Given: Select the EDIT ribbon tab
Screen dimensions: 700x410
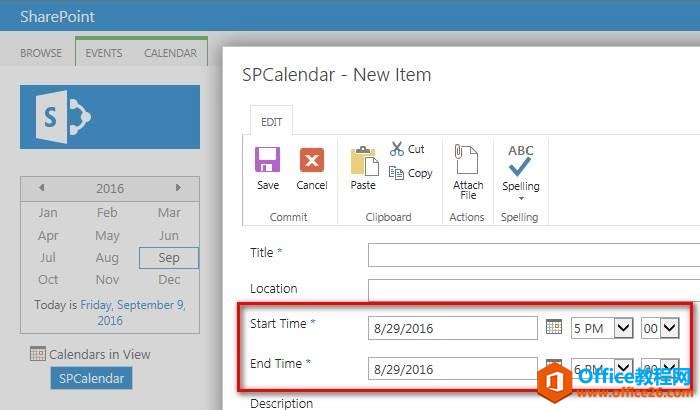Looking at the screenshot, I should coord(271,122).
